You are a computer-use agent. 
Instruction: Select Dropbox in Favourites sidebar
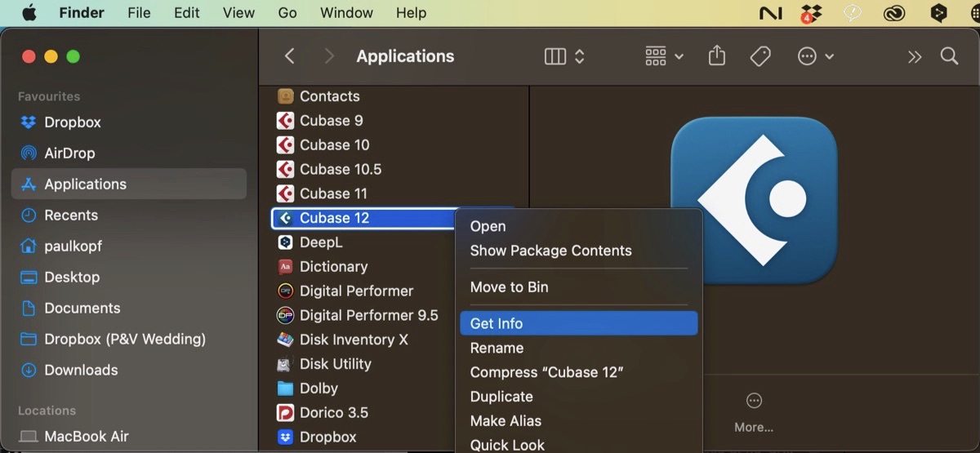pyautogui.click(x=129, y=122)
